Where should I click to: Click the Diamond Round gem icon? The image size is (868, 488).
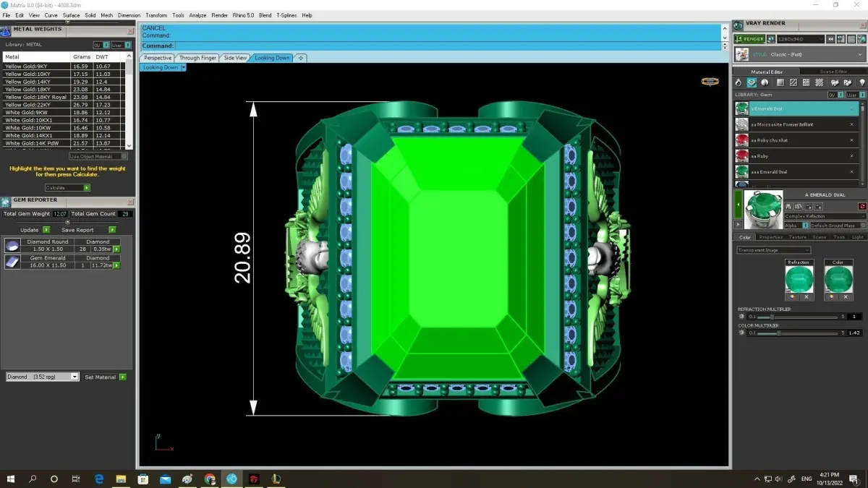pyautogui.click(x=12, y=245)
